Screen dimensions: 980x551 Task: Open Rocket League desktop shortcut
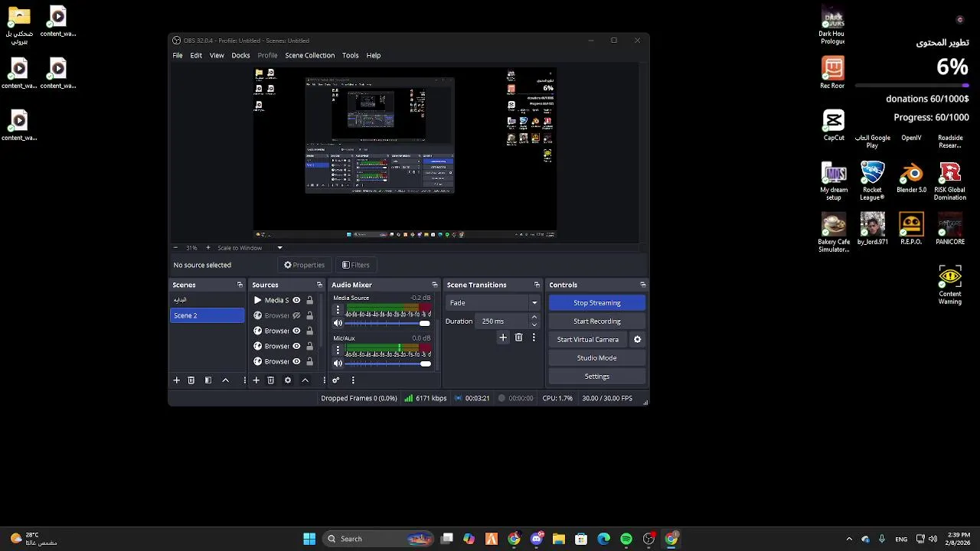[872, 181]
